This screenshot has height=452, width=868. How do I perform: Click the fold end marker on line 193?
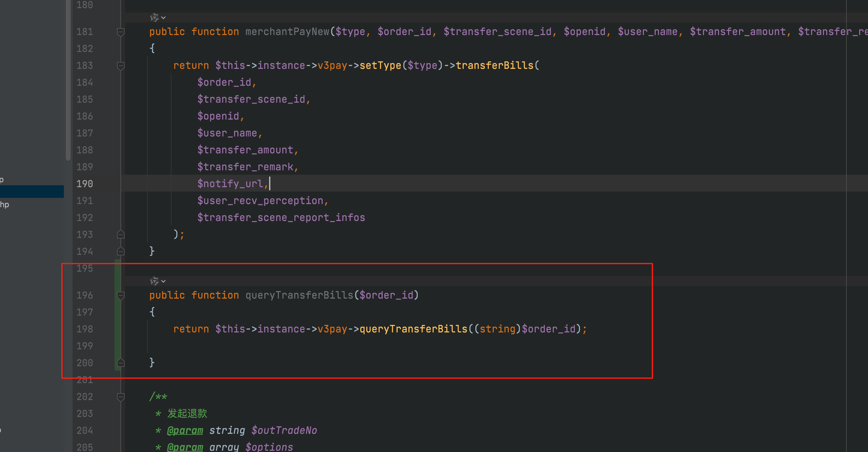(121, 234)
